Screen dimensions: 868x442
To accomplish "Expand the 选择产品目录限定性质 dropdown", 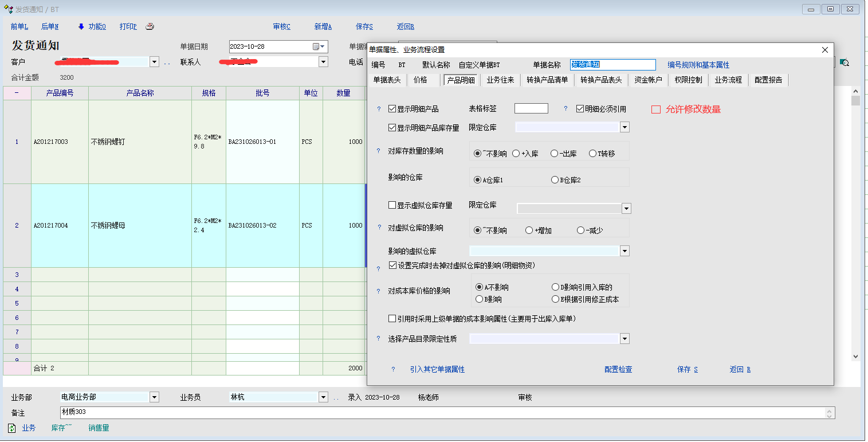I will (625, 339).
